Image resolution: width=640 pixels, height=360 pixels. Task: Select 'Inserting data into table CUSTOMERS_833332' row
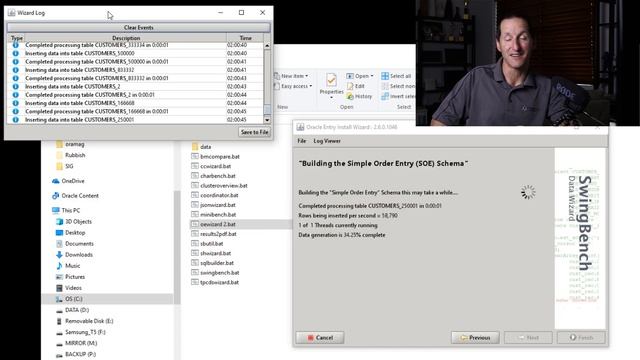(136, 70)
